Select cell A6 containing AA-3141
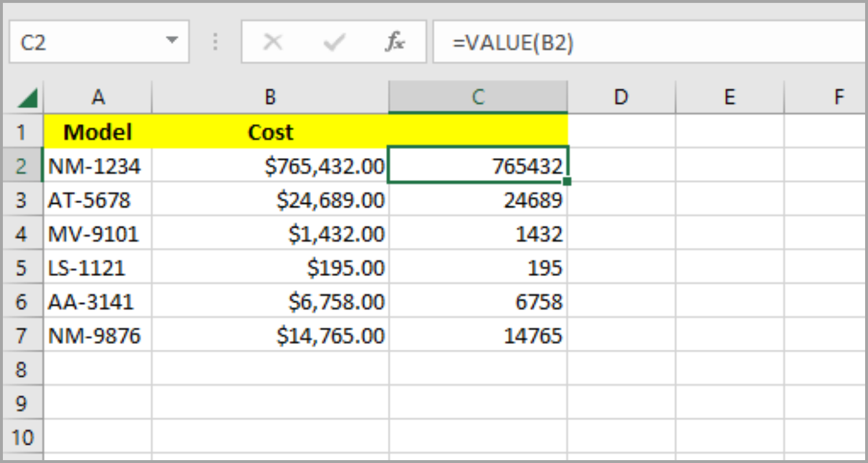Screen dimensions: 868x463 pyautogui.click(x=98, y=301)
